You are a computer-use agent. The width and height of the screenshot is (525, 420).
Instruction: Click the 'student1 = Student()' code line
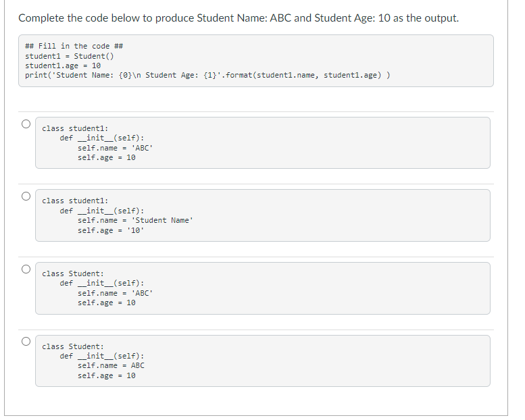tap(70, 56)
